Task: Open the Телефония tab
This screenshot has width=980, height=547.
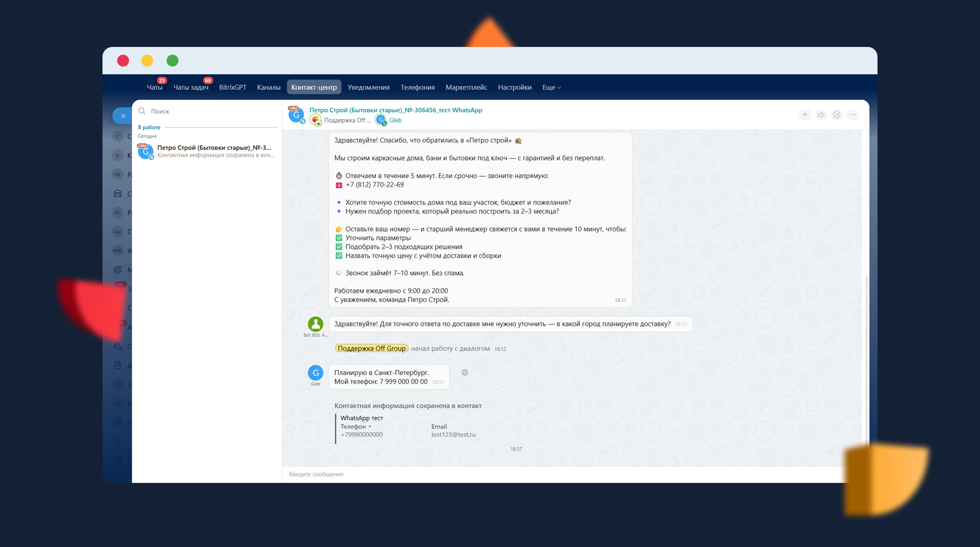Action: pos(417,87)
